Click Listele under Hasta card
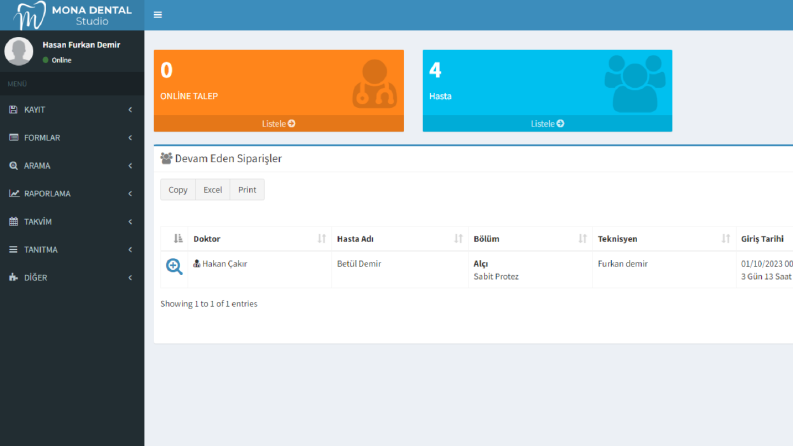The width and height of the screenshot is (793, 446). point(547,123)
